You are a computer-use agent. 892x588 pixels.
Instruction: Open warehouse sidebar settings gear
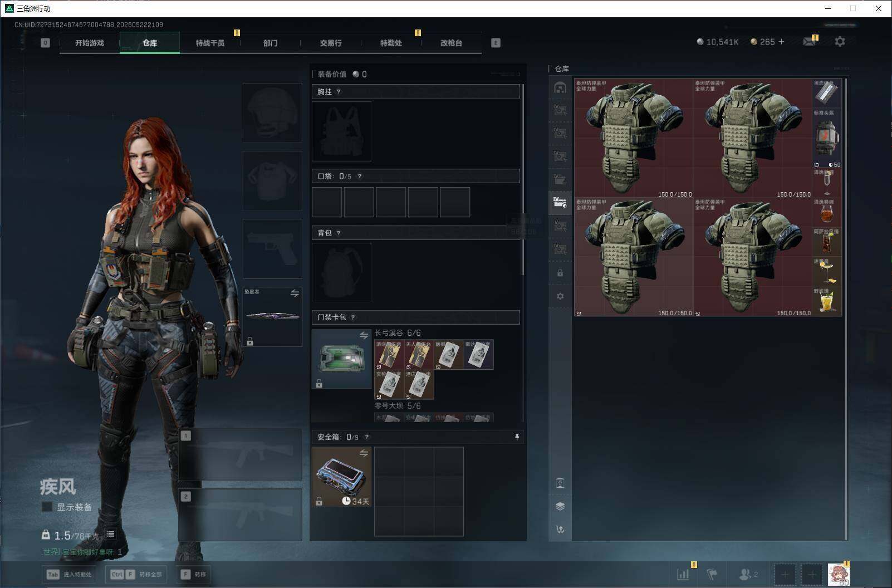[560, 296]
